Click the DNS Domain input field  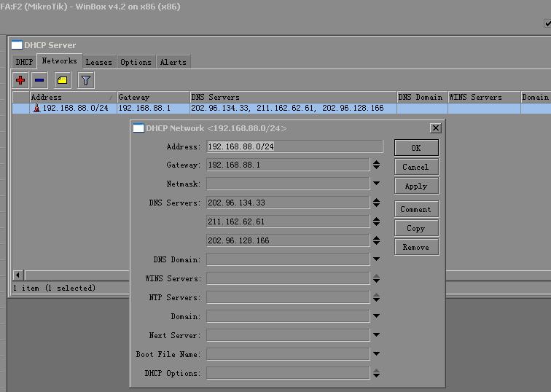[288, 259]
